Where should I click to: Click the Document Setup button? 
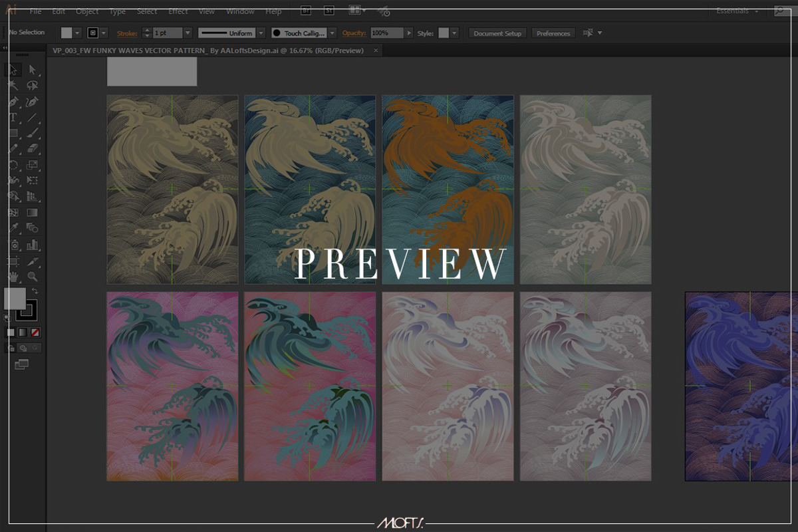coord(498,33)
